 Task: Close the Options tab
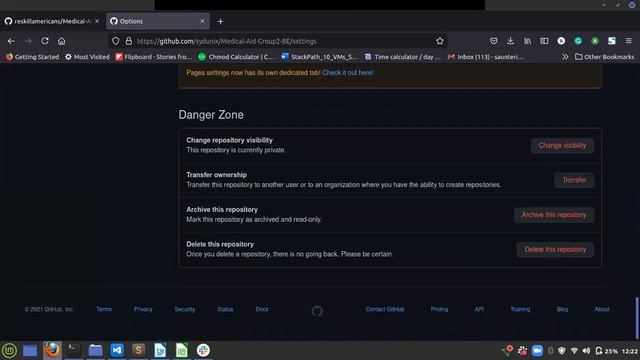202,21
